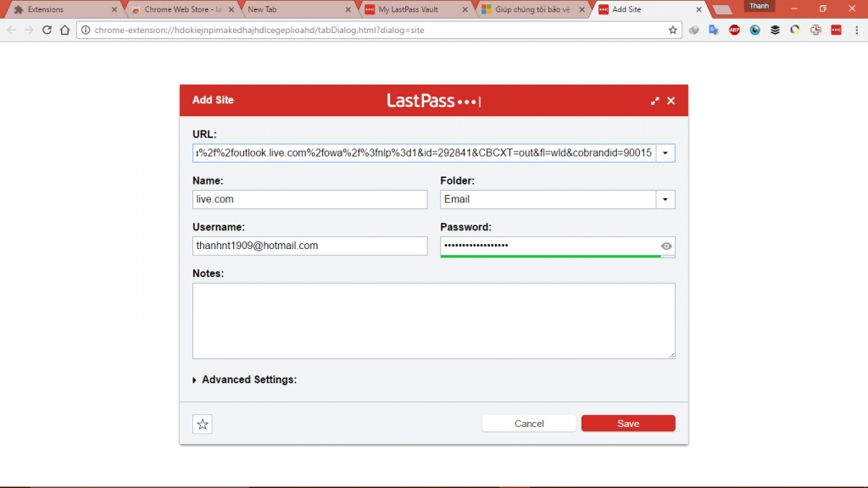Click the URL: label

(204, 134)
